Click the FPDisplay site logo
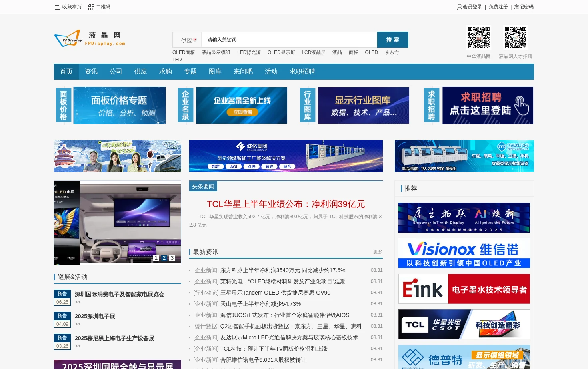 [x=90, y=39]
